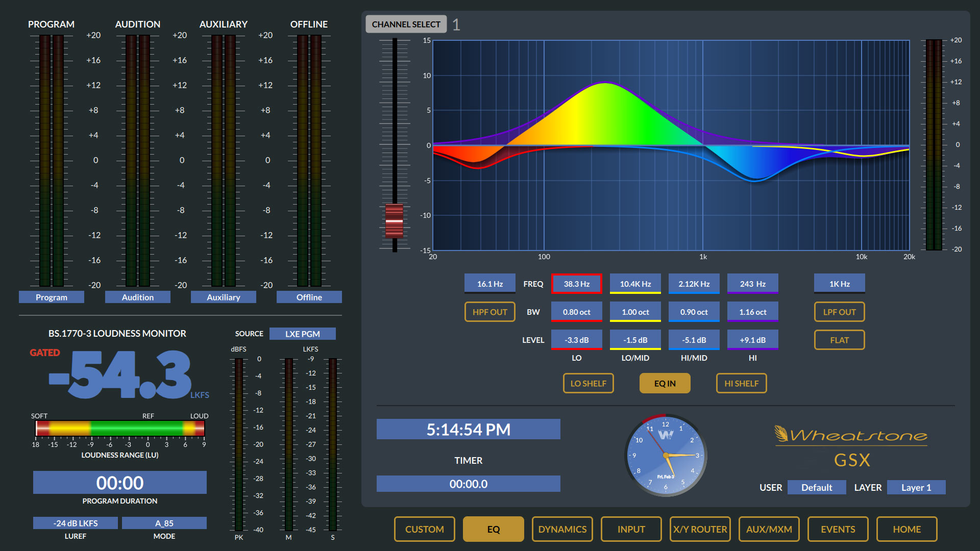Viewport: 980px width, 551px height.
Task: Toggle the HPF OUT filter
Action: (489, 312)
